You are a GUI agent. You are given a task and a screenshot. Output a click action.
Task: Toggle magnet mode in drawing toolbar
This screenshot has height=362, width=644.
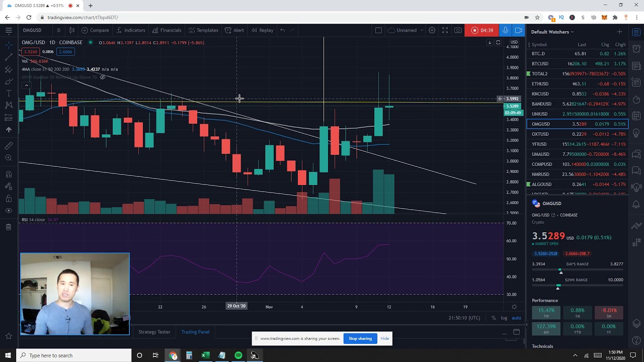[x=9, y=174]
